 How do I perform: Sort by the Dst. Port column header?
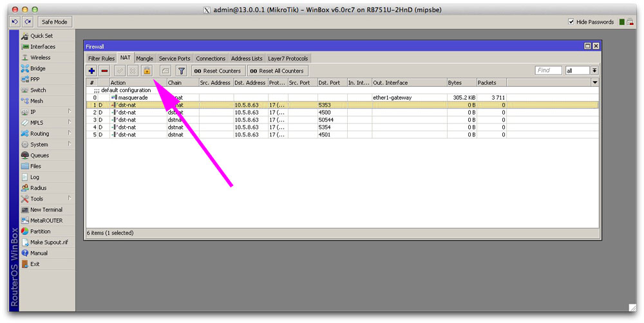332,82
